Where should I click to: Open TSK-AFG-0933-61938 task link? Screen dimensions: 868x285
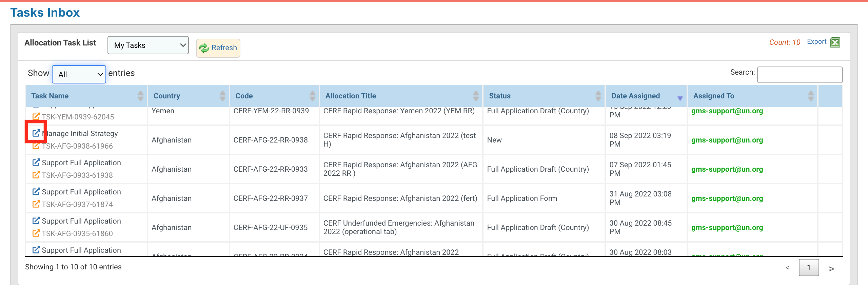77,175
